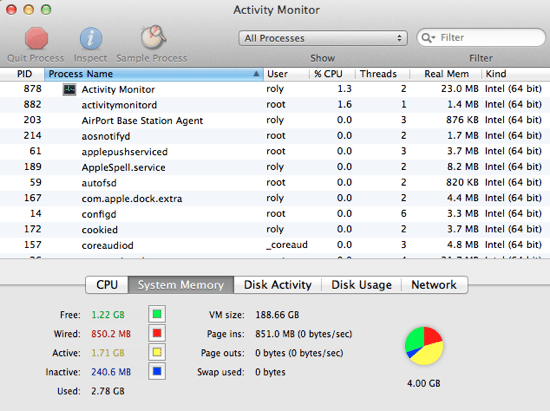Select the activitymonitord process row
Screen dimensions: 550x411
pyautogui.click(x=275, y=105)
